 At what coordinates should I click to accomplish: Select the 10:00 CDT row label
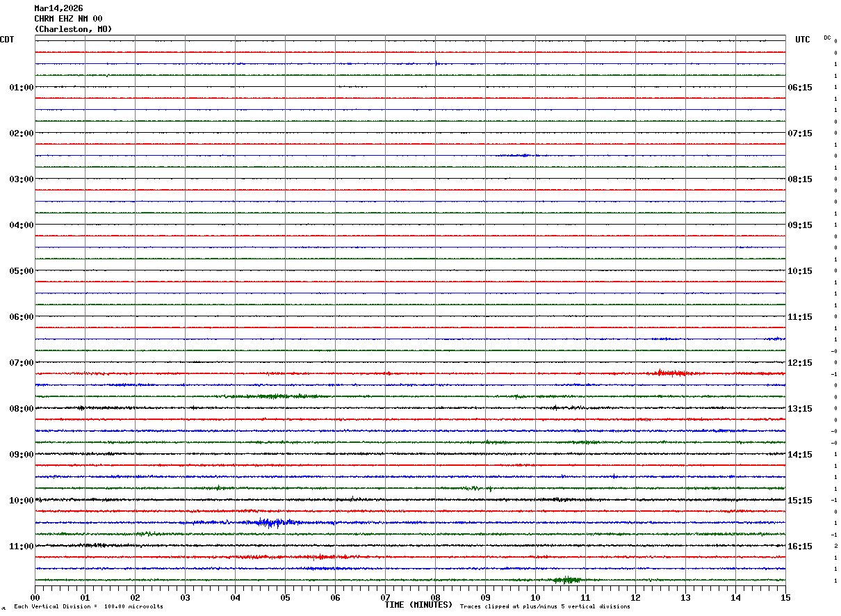click(22, 501)
